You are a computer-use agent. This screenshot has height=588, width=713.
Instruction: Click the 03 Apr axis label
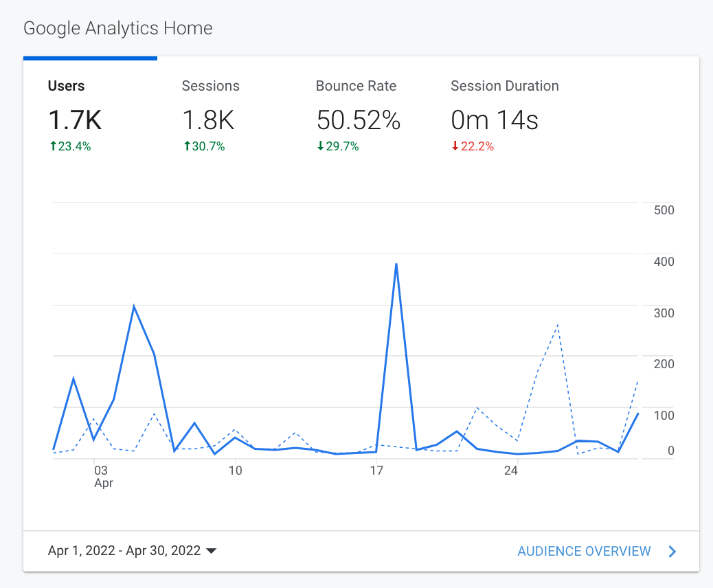tap(103, 477)
